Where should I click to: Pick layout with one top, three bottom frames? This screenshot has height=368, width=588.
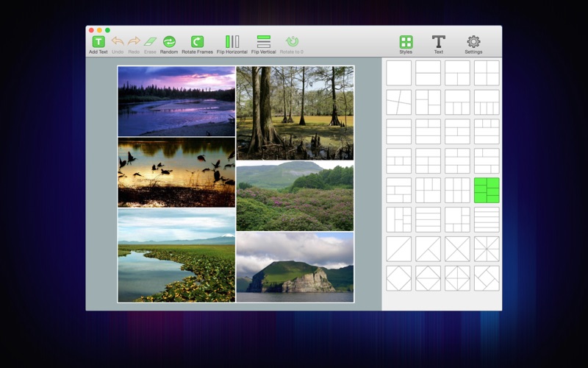(457, 102)
